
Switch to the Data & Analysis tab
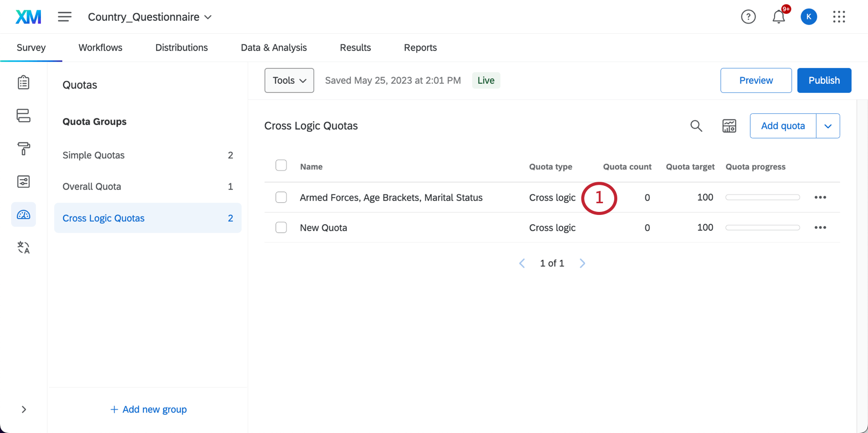pos(274,47)
